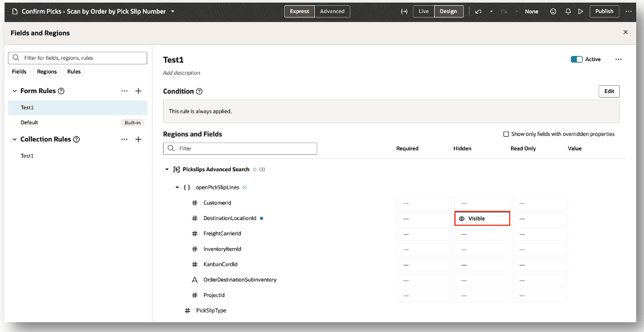Close the Fields and Regions panel
Viewport: 644px width, 332px height.
pyautogui.click(x=626, y=33)
